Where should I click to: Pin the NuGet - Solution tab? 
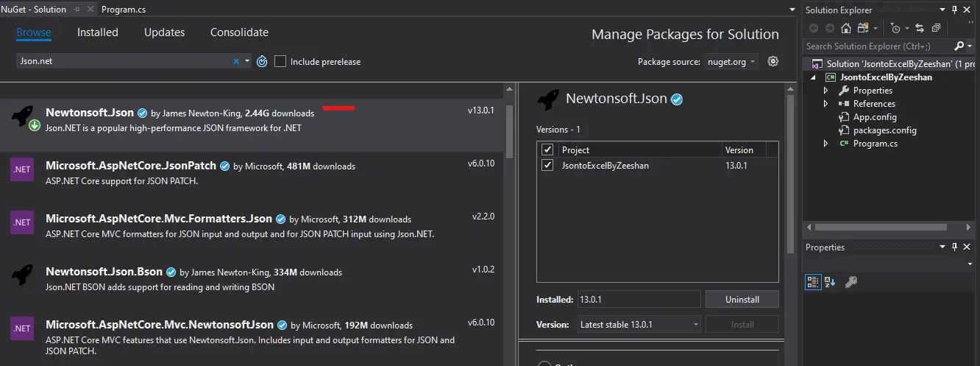pos(77,10)
